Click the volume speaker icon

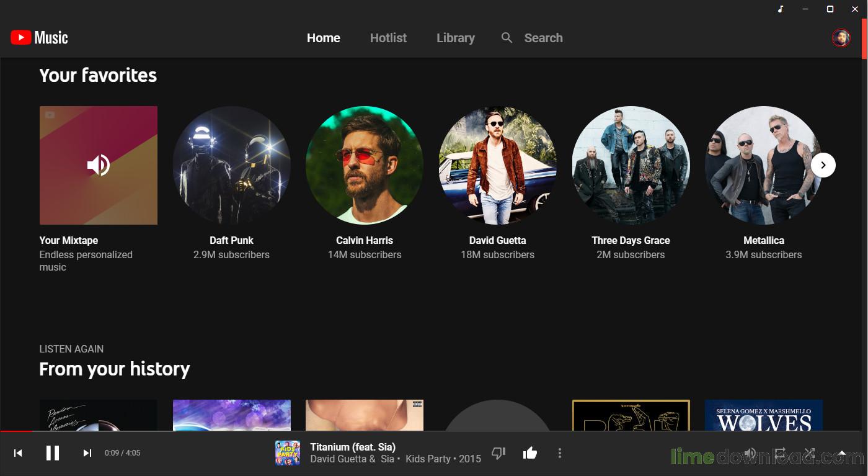pyautogui.click(x=750, y=453)
